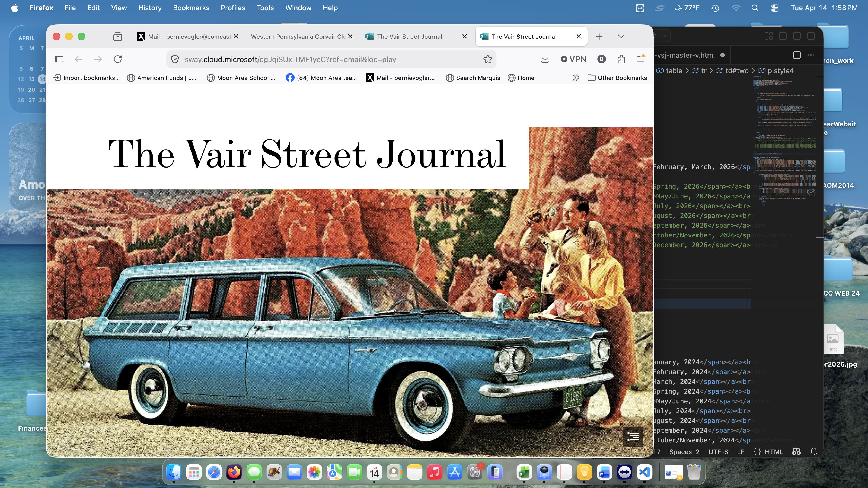Open Copilot status icon in VS Code status bar
This screenshot has height=488, width=868.
(796, 452)
